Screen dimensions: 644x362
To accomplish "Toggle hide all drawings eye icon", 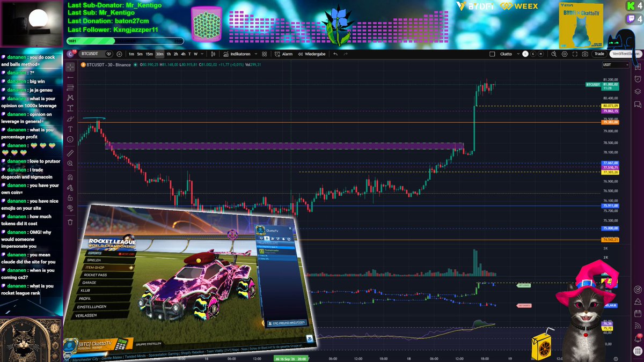I will coord(70,208).
